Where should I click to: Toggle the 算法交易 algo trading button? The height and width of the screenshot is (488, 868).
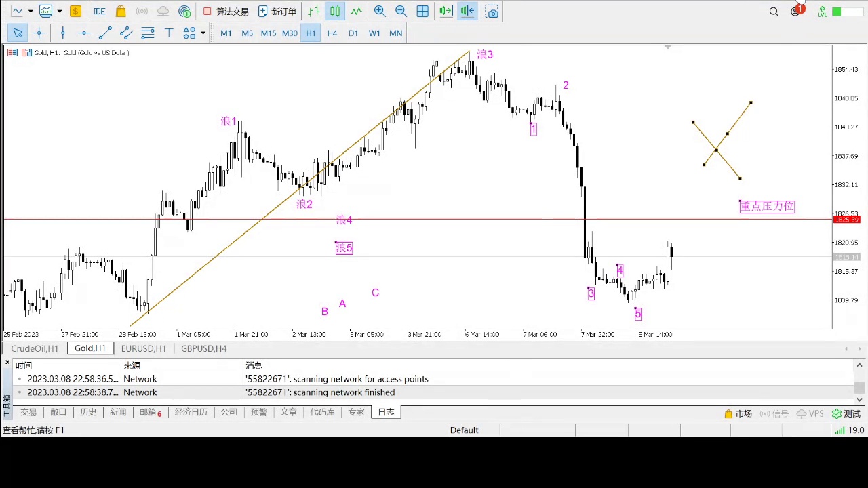pyautogui.click(x=226, y=11)
